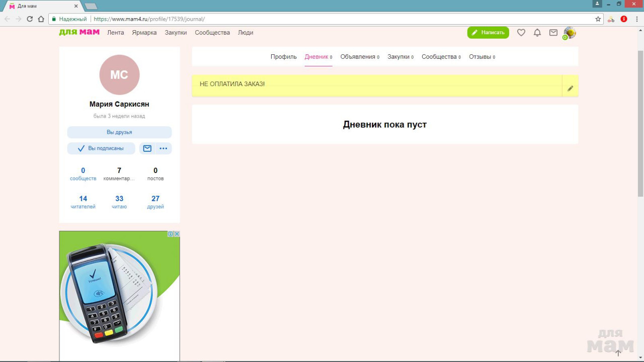Open the 27 друзей friends list
Viewport: 644px width, 362px height.
click(x=155, y=202)
